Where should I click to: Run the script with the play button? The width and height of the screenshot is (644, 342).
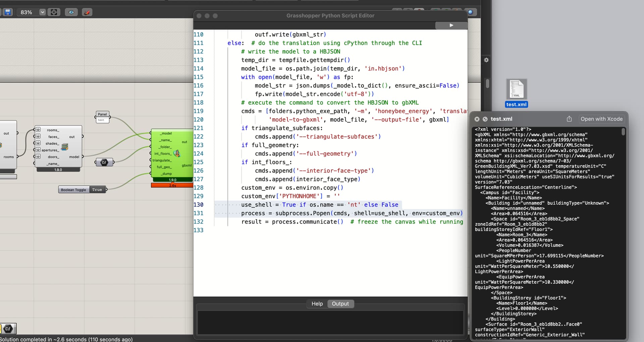coord(451,25)
